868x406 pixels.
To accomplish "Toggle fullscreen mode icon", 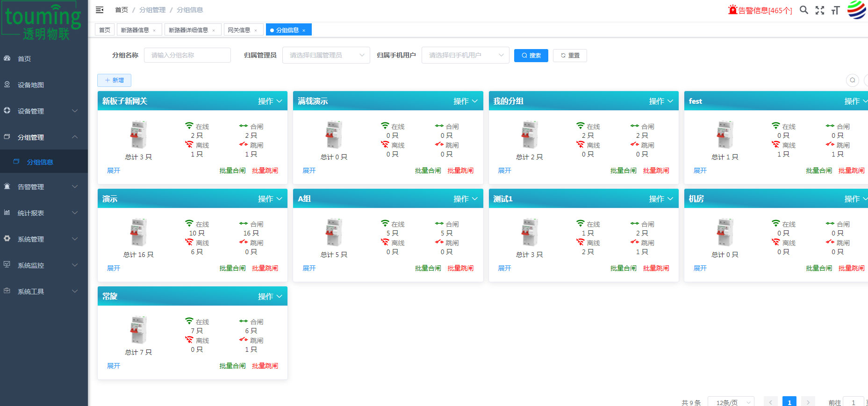I will coord(820,10).
